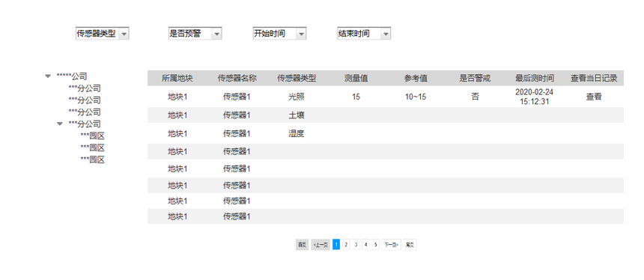The image size is (644, 280).
Task: Click the 否 alert status cell
Action: tap(475, 97)
